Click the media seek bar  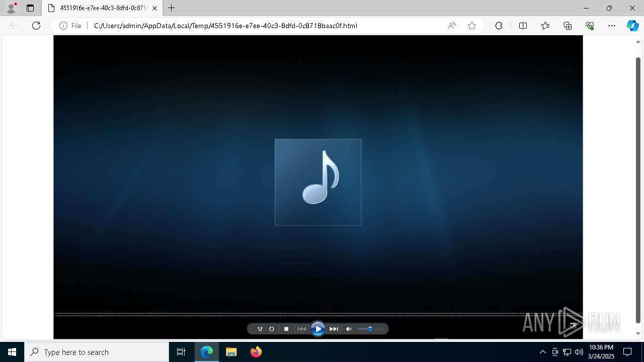click(318, 314)
